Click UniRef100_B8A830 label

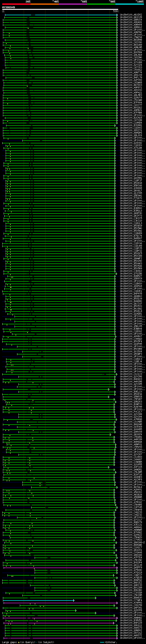pyautogui.click(x=131, y=597)
